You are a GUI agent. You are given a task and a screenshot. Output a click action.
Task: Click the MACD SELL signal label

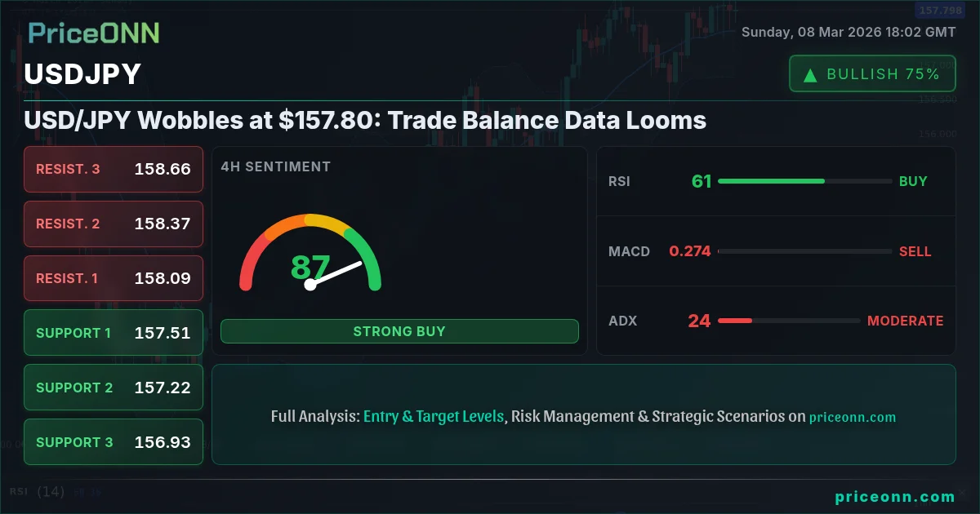(915, 251)
